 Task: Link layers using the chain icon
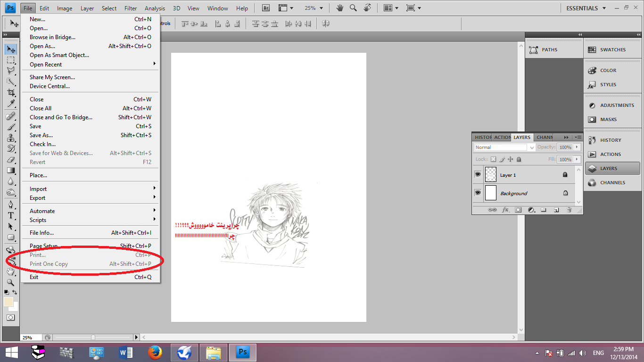(492, 210)
